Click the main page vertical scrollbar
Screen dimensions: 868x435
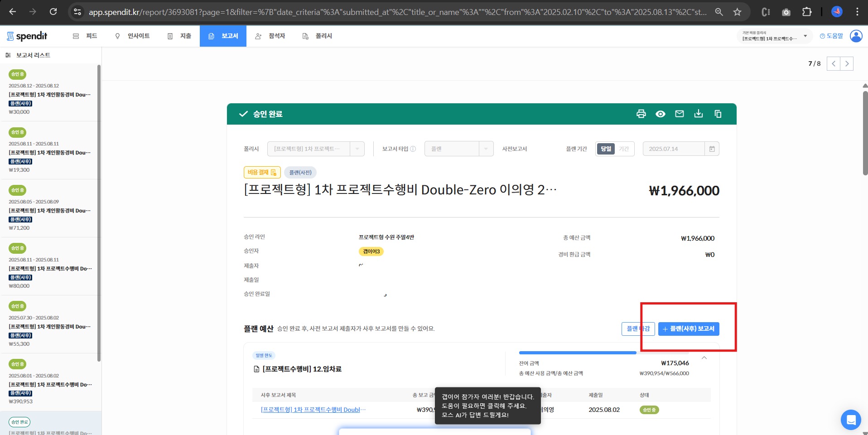click(865, 132)
